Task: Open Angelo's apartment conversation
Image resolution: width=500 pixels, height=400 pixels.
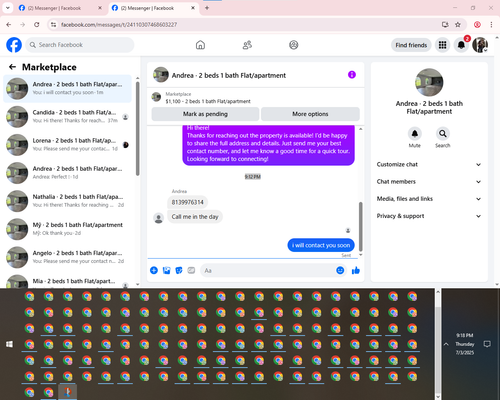Action: 67,257
